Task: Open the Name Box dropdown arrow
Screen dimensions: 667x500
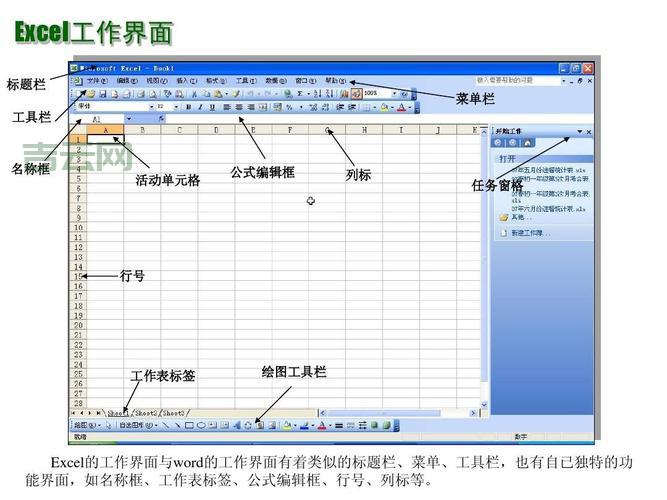Action: [x=129, y=119]
